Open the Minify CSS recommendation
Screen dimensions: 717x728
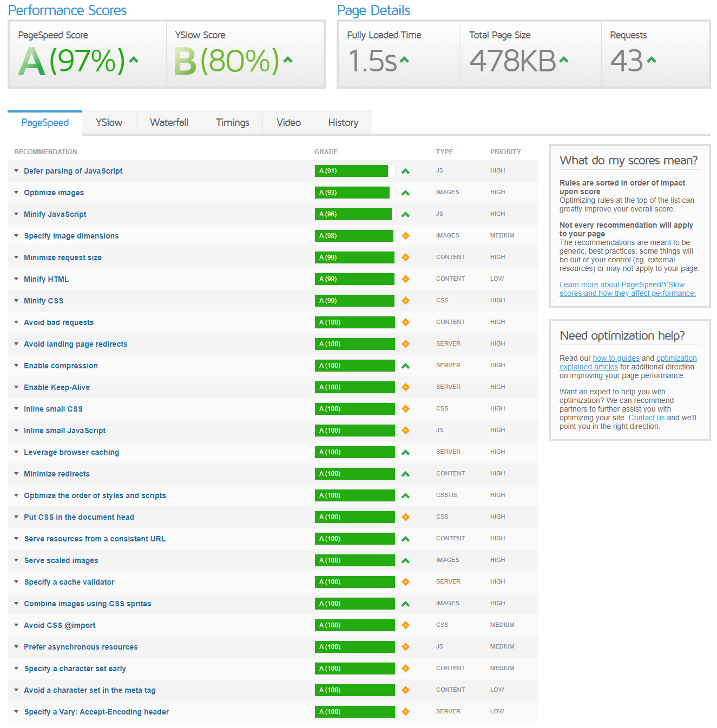(43, 301)
